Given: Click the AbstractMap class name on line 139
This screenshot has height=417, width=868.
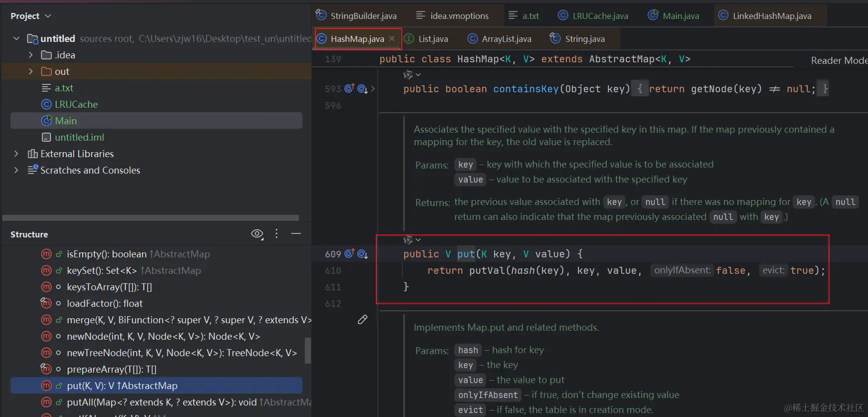Looking at the screenshot, I should pyautogui.click(x=621, y=59).
